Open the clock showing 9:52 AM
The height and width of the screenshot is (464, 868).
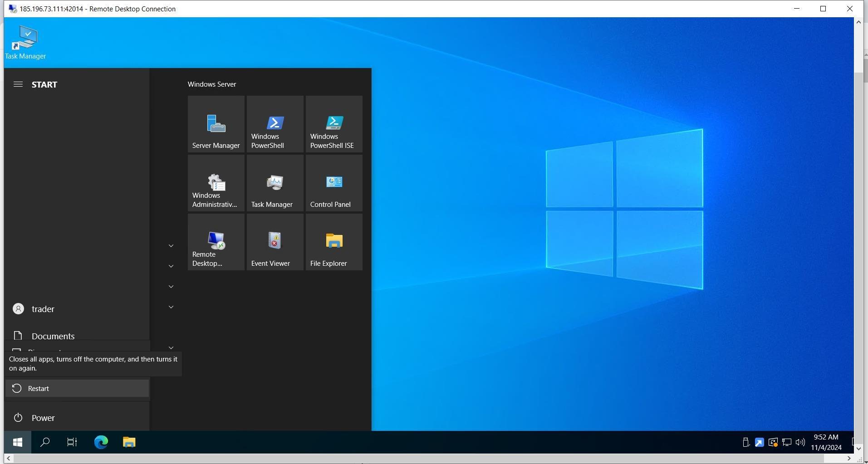[x=826, y=442]
